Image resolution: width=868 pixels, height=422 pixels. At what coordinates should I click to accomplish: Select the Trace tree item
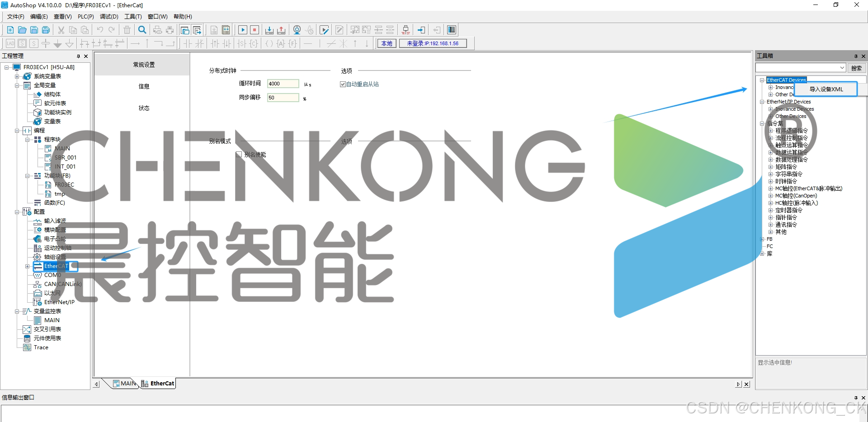click(41, 347)
